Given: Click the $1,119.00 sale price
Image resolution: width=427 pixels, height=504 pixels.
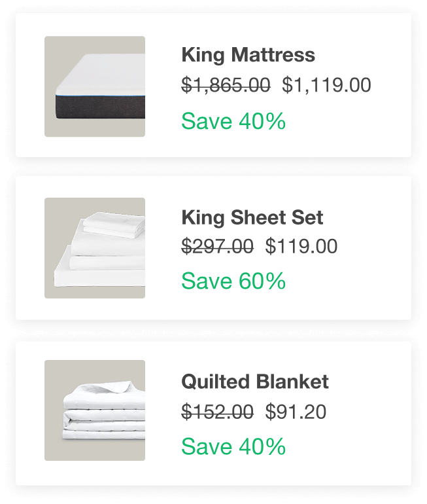Looking at the screenshot, I should (x=326, y=85).
